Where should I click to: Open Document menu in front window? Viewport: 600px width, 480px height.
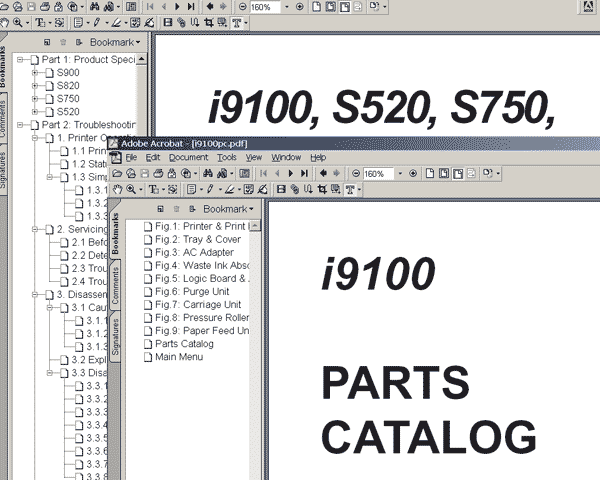[189, 157]
